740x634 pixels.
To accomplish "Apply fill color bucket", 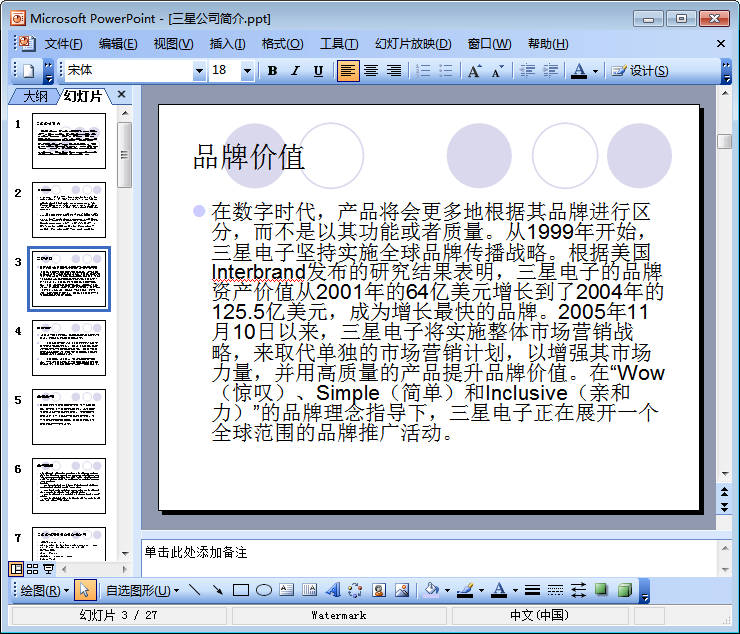I will tap(431, 590).
